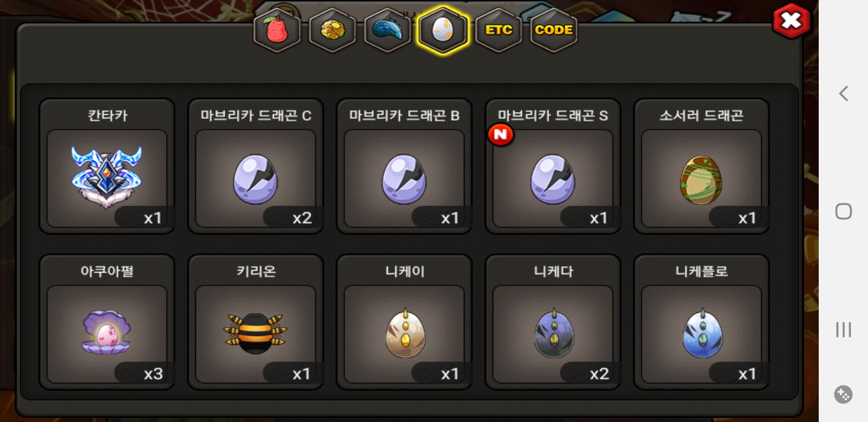Open the red fruit food tab
868x422 pixels.
pyautogui.click(x=277, y=30)
